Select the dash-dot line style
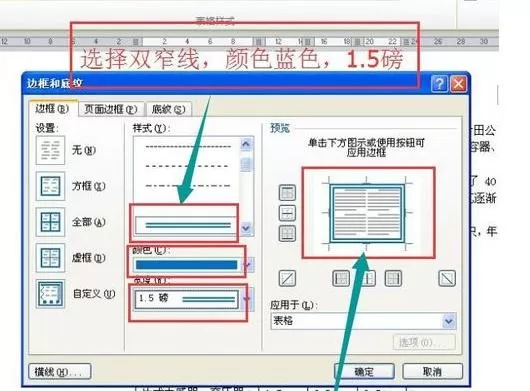Screen dimensions: 530x391 [x=188, y=186]
